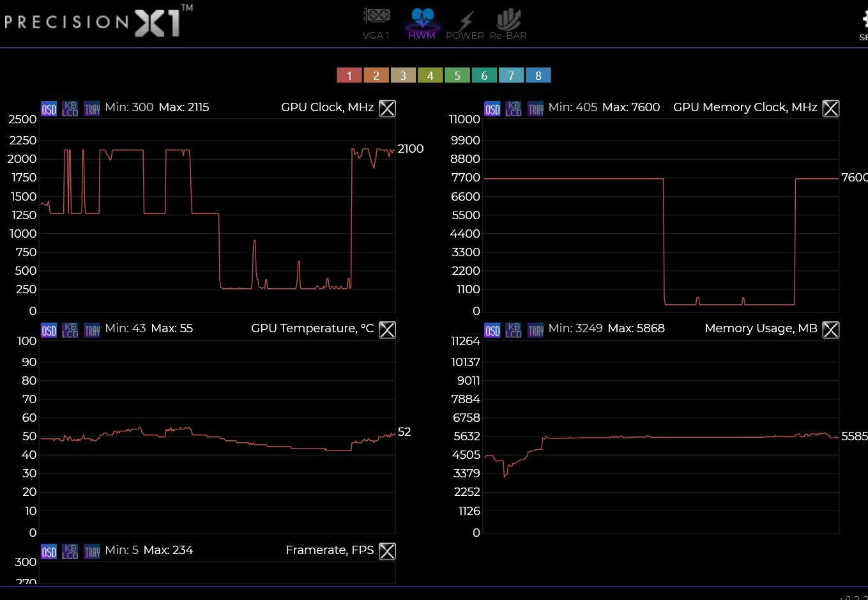868x600 pixels.
Task: Toggle TRAY for Framerate graph
Action: [x=92, y=551]
